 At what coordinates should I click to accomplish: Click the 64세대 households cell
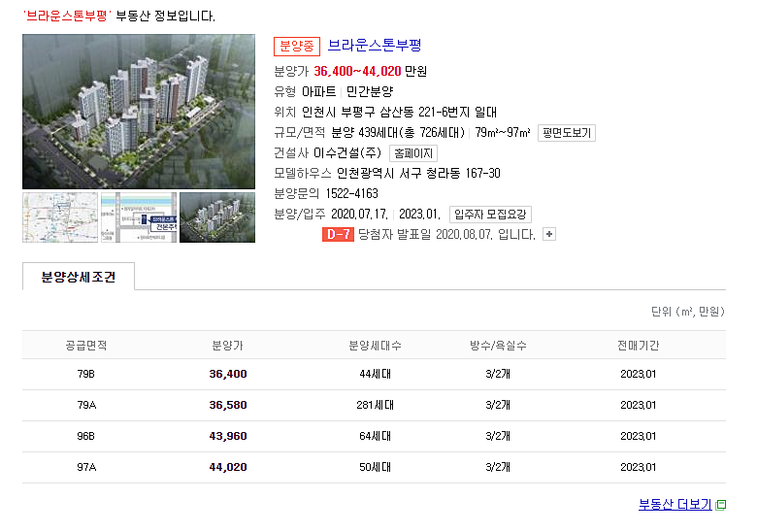point(376,437)
